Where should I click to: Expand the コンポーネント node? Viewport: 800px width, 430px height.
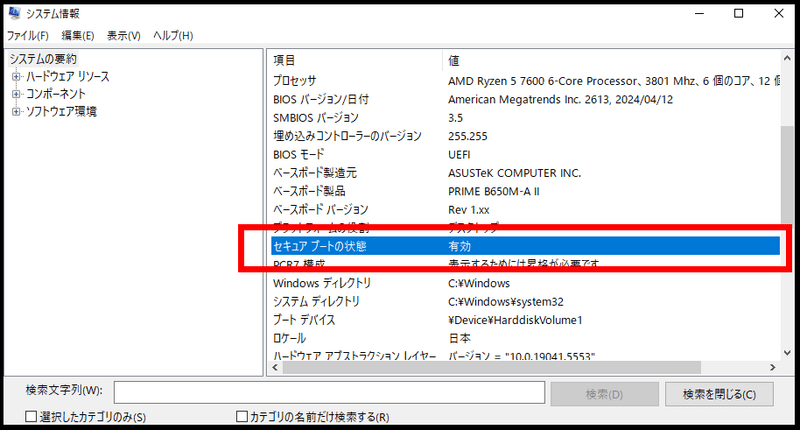pos(16,94)
